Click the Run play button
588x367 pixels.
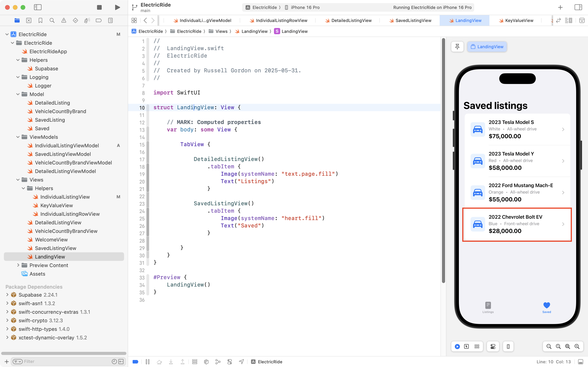click(117, 7)
